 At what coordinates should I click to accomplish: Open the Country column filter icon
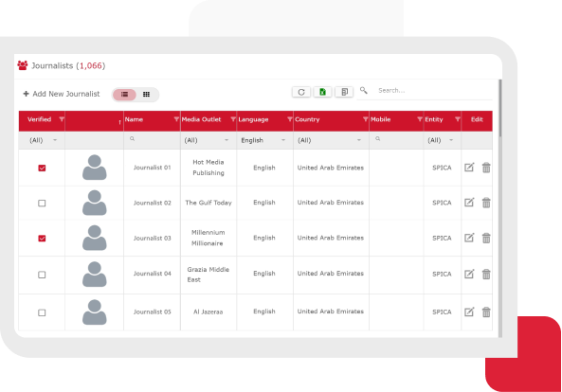click(365, 119)
